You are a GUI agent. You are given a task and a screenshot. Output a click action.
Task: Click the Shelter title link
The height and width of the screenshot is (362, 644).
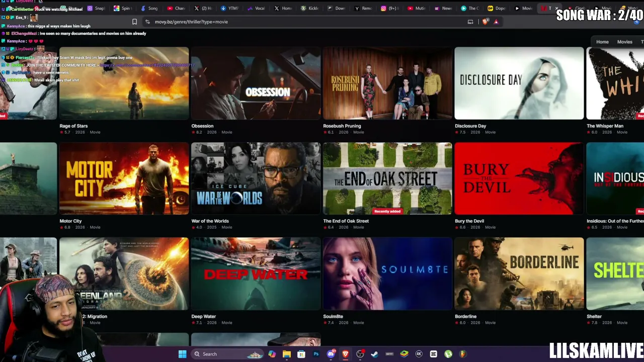(x=594, y=316)
